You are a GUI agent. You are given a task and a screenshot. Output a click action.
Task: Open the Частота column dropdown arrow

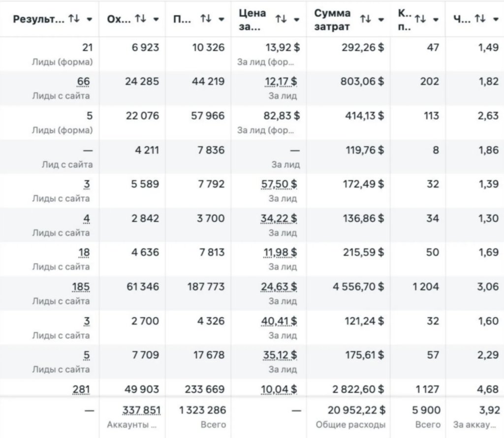(496, 19)
